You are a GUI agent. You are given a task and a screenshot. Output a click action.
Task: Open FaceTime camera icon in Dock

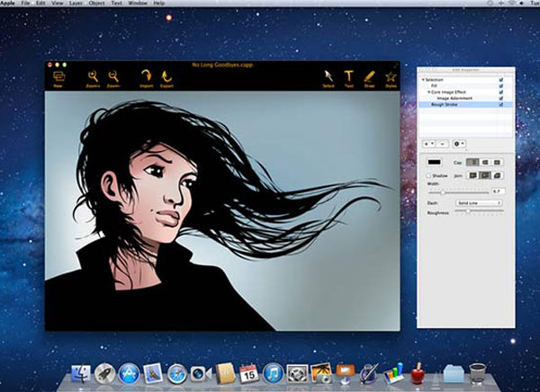tap(201, 374)
